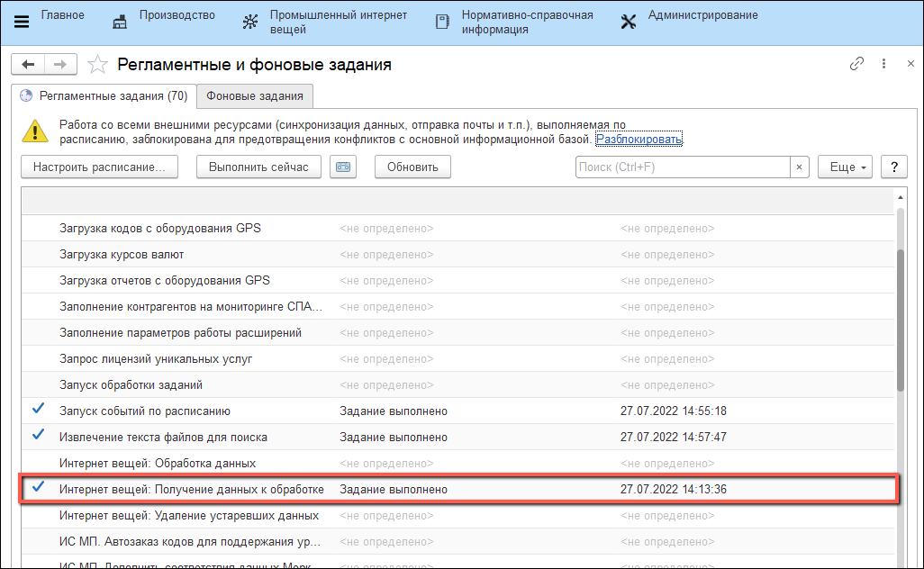Click the yellow warning triangle icon
The width and height of the screenshot is (924, 569).
click(35, 132)
